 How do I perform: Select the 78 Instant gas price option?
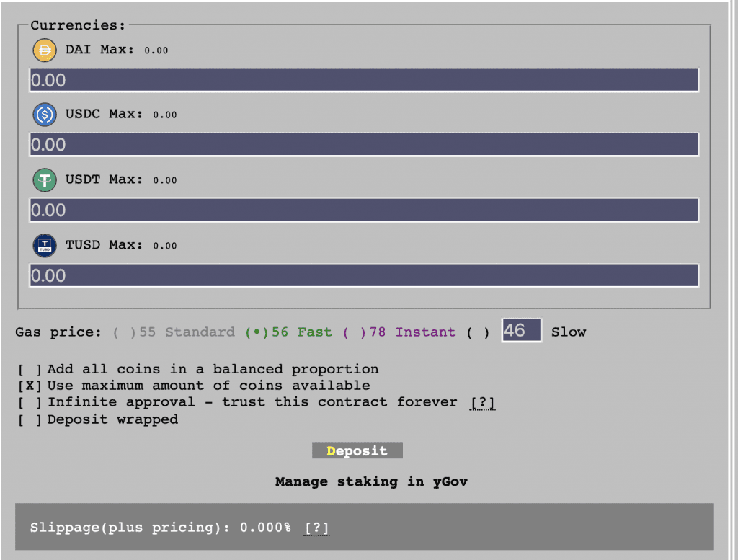tap(354, 332)
